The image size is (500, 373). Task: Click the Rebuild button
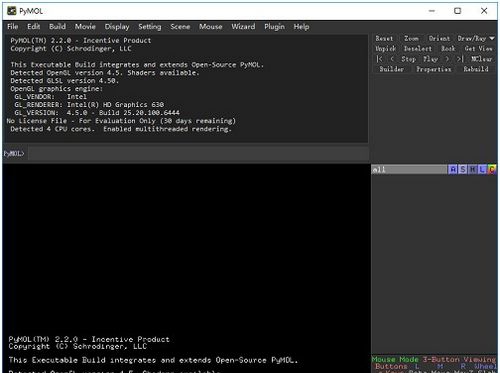(476, 69)
